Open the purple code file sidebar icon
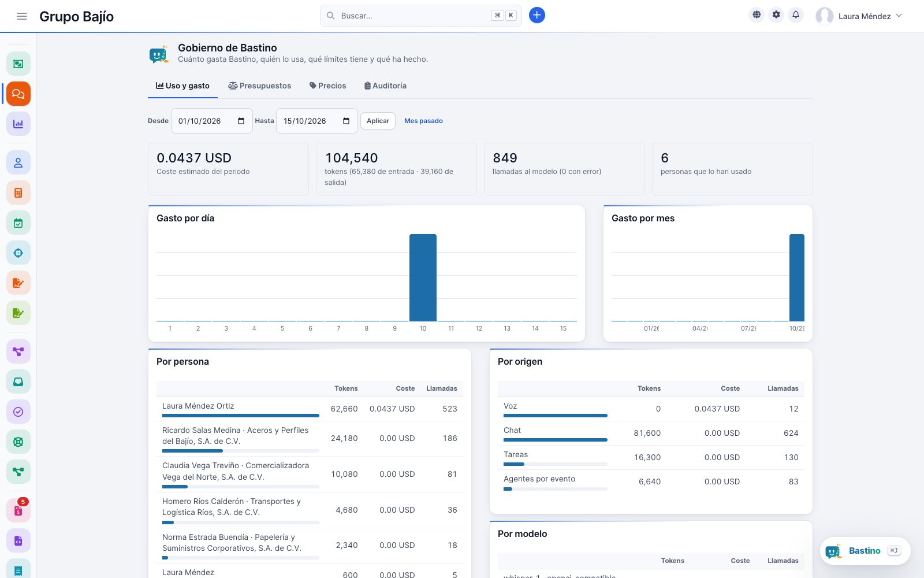924x578 pixels. coord(18,540)
